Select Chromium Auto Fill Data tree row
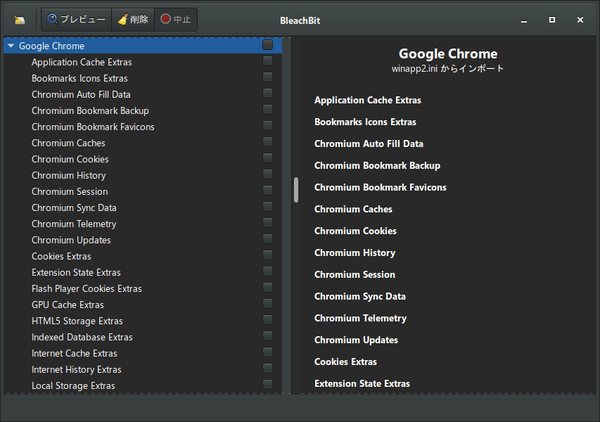 (x=143, y=95)
